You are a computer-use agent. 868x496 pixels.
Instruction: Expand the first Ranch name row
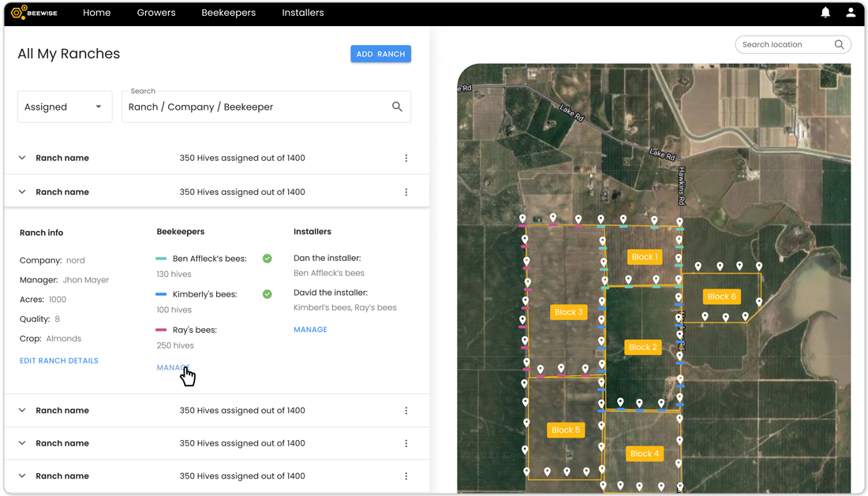click(22, 158)
